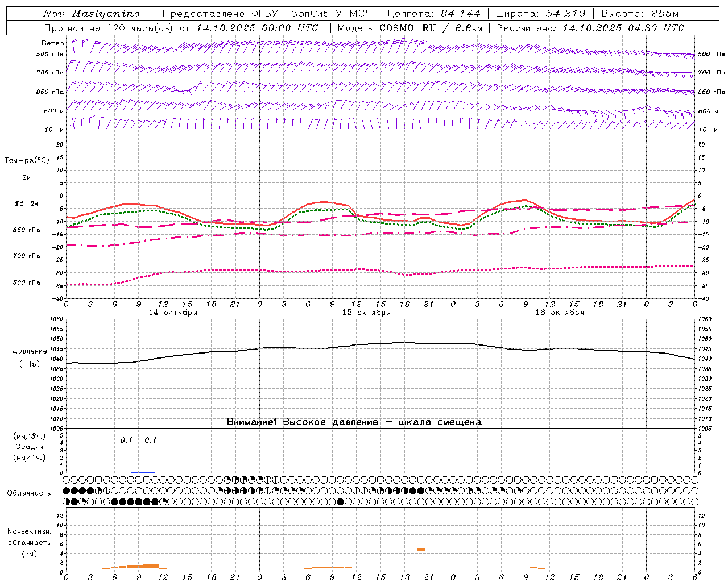Click the orange convective bar at 5 km height
Image resolution: width=728 pixels, height=582 pixels.
click(421, 549)
